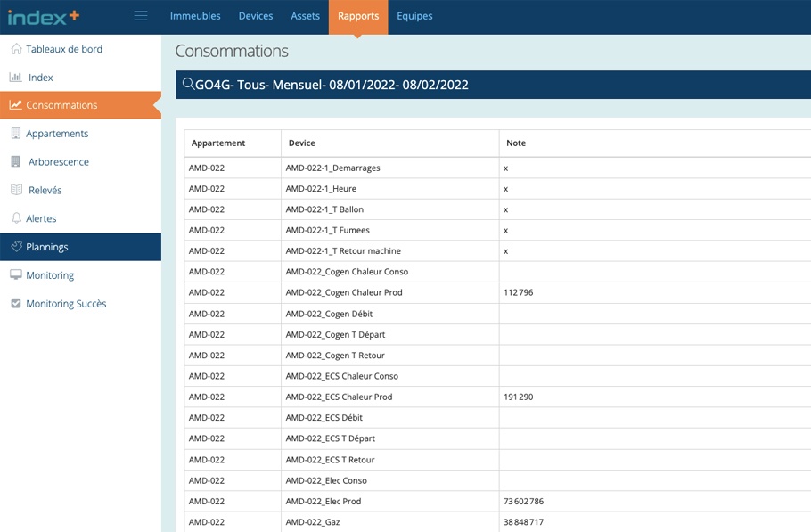Click the tag icon beside Plannings
Screen dimensions: 811x532
pyautogui.click(x=16, y=247)
